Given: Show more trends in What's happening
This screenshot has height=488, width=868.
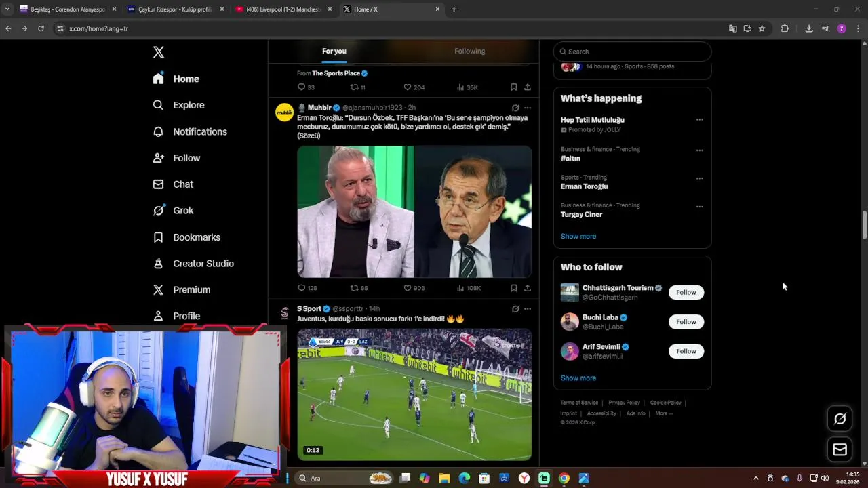Looking at the screenshot, I should point(578,237).
